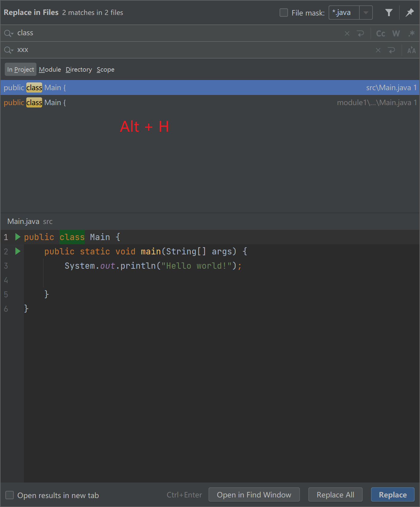This screenshot has height=507, width=420.
Task: Pin the Replace in Files window
Action: point(410,13)
